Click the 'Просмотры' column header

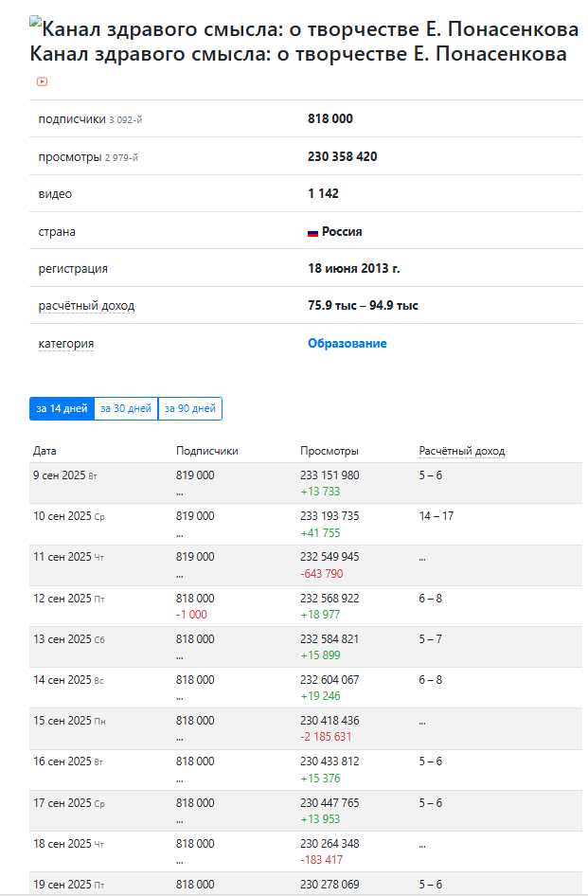330,451
